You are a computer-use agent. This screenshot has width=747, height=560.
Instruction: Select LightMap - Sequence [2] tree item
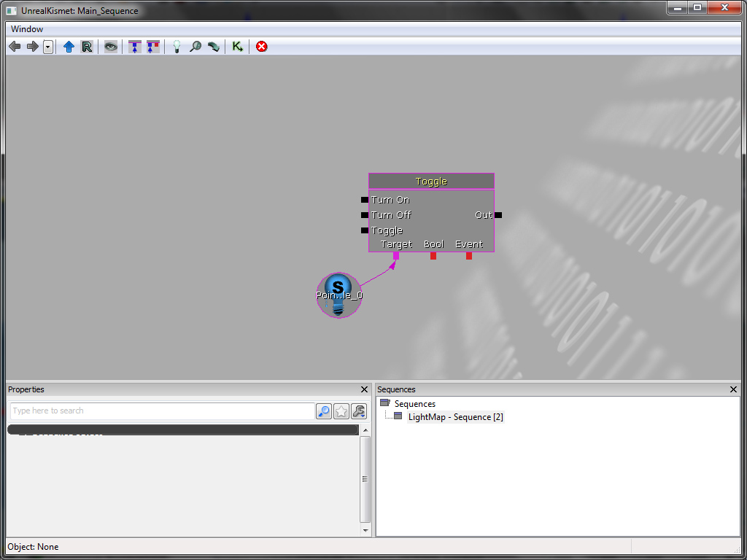tap(455, 417)
